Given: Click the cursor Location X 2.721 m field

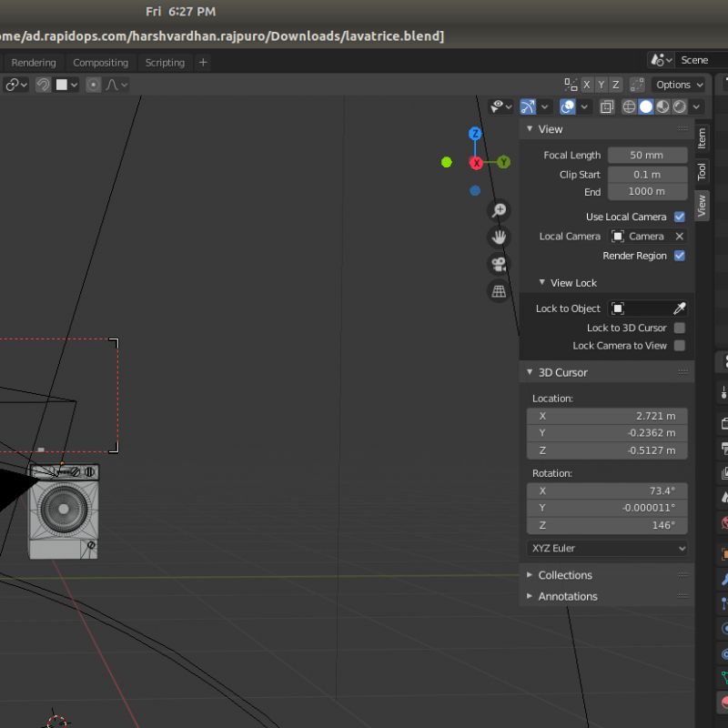Looking at the screenshot, I should point(607,416).
